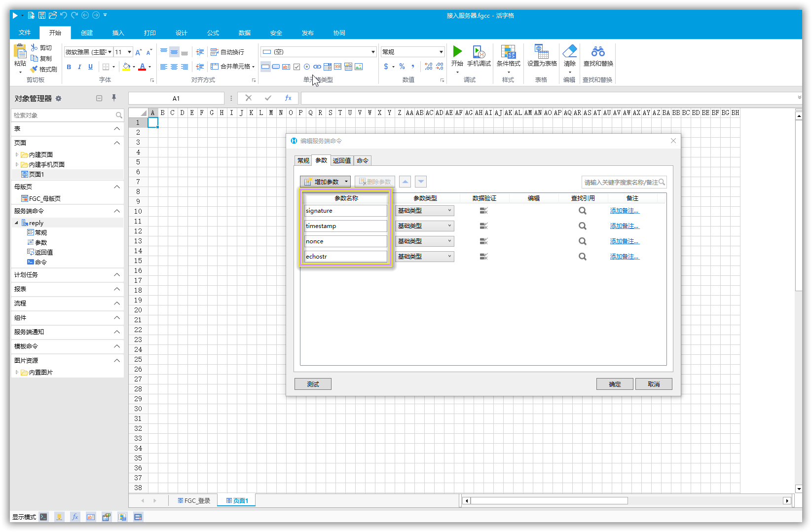Click the red font color swatch icon

[x=142, y=67]
